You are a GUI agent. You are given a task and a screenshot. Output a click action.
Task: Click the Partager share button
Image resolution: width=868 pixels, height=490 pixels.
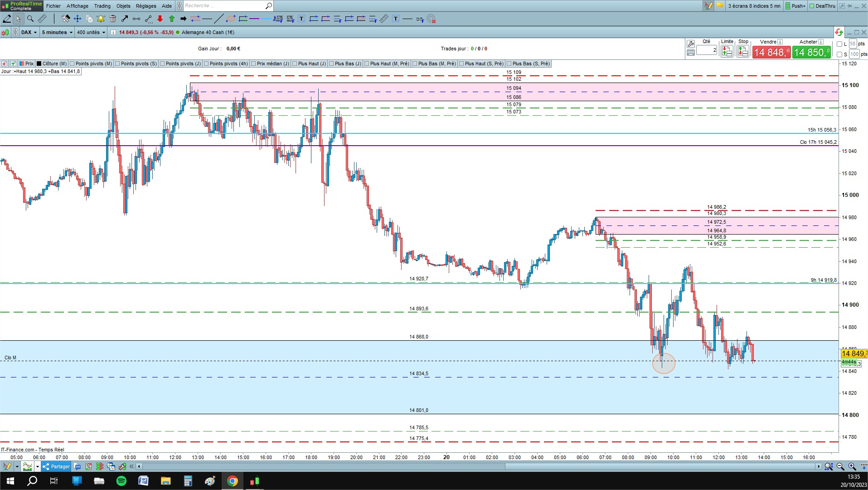point(56,466)
